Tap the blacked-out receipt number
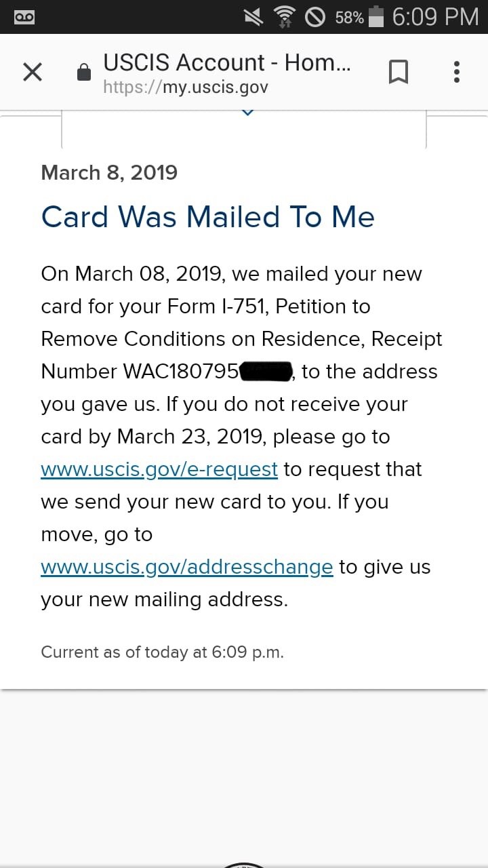Screen dimensions: 488x868 tap(266, 372)
